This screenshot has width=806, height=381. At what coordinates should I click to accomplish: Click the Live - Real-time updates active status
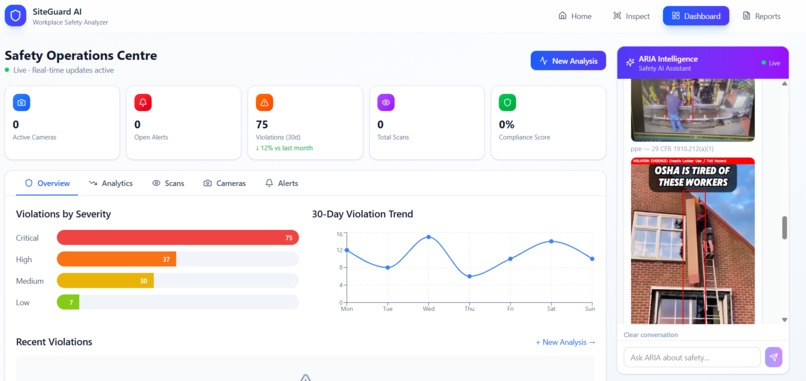(x=59, y=70)
